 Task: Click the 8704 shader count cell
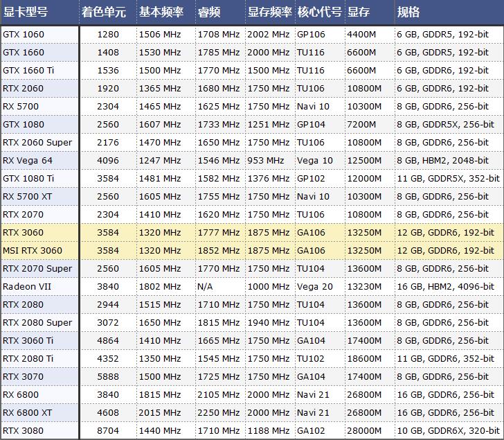tap(108, 431)
